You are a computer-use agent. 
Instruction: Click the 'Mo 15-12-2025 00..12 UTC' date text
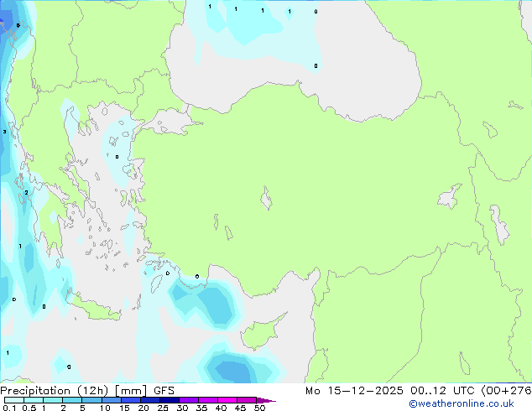click(392, 391)
